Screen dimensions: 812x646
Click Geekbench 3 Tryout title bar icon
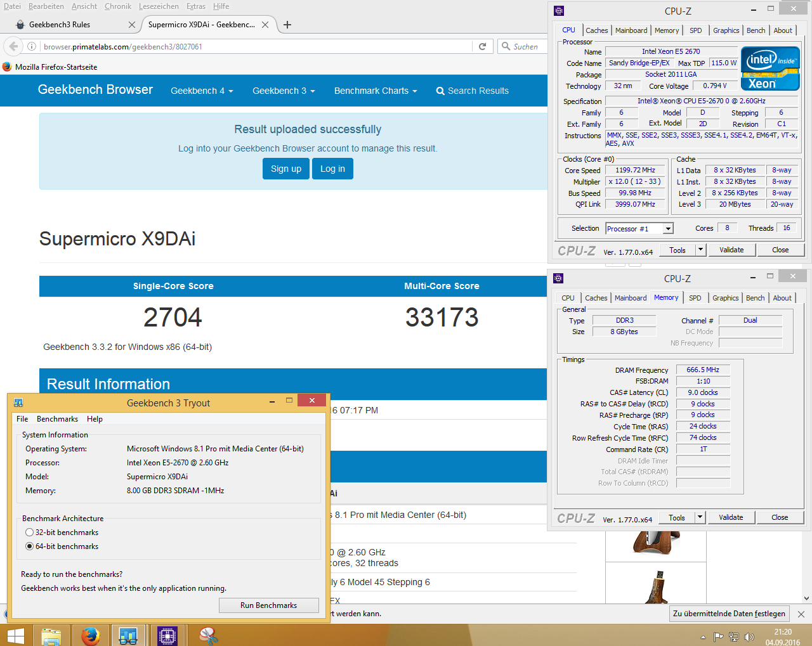pyautogui.click(x=18, y=403)
